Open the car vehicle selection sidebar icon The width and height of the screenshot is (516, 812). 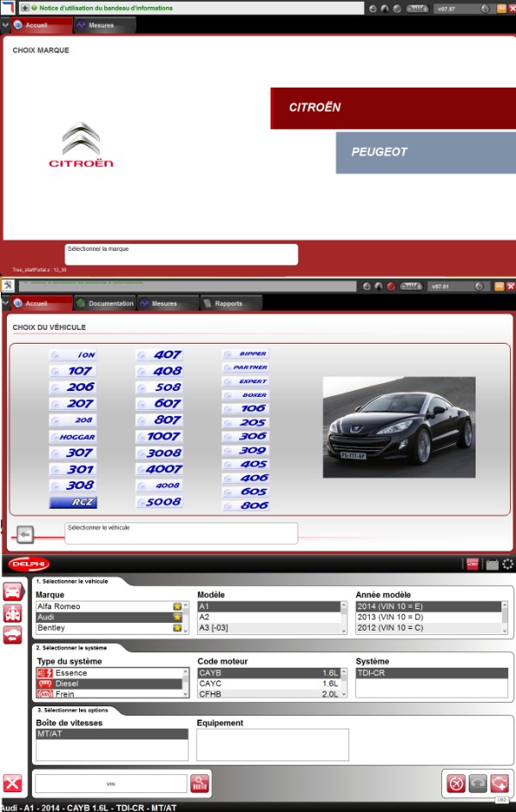tap(13, 591)
